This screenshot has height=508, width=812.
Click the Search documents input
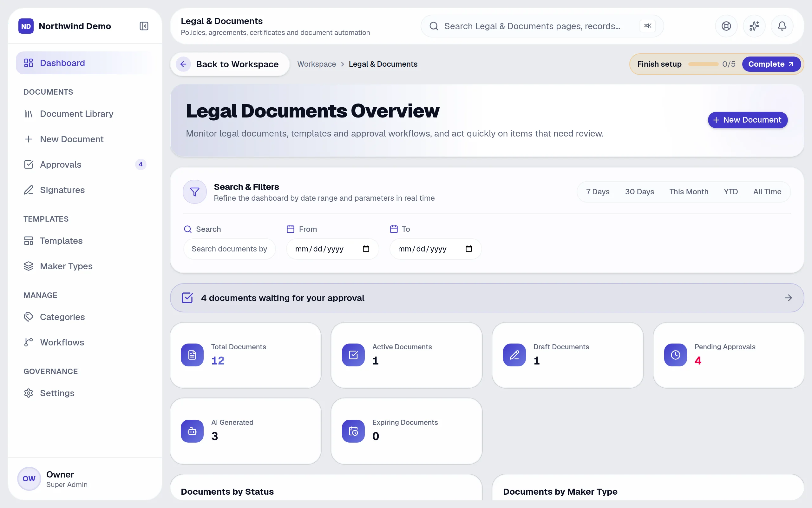point(230,249)
